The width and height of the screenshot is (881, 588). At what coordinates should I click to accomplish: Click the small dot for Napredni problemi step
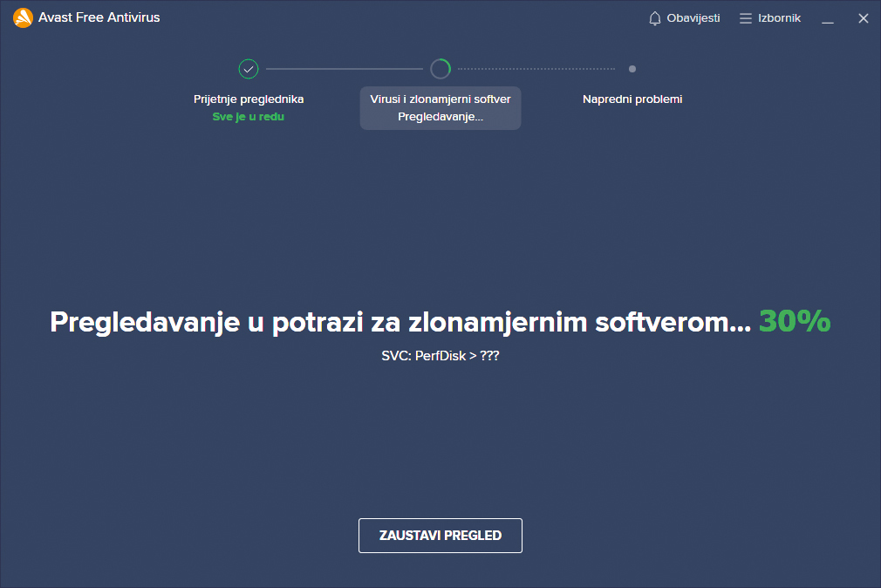(632, 69)
